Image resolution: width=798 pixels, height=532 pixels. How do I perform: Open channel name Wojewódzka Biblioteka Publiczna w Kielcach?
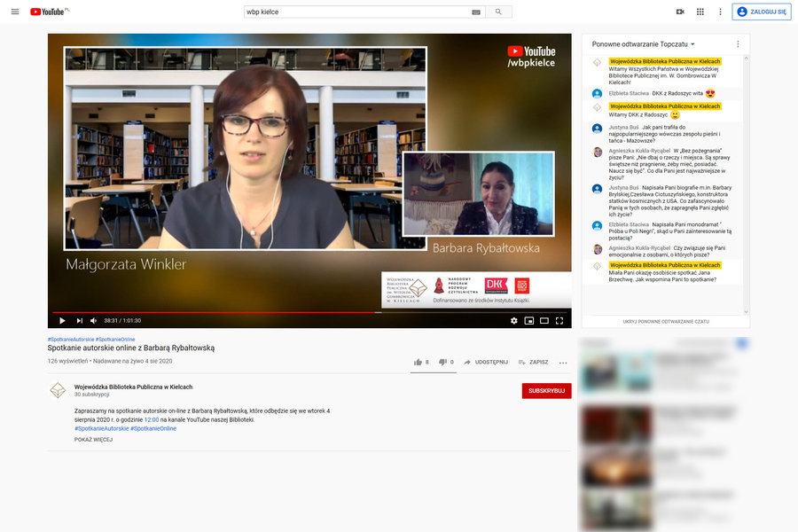tap(133, 387)
